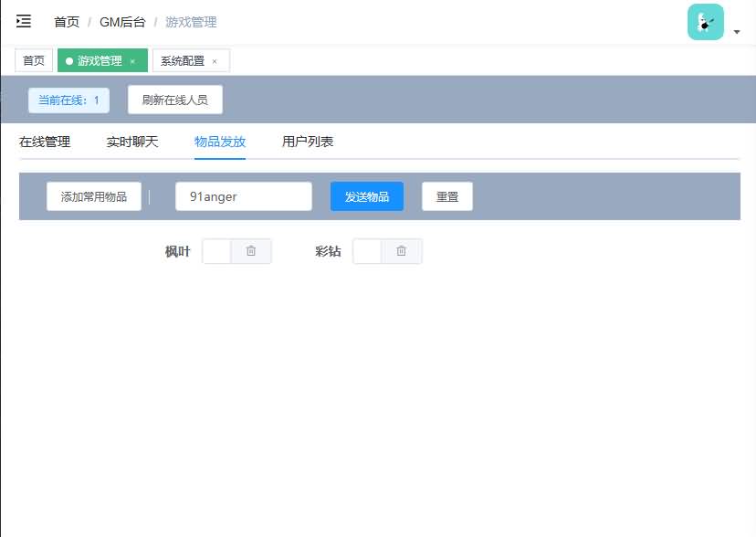Image resolution: width=756 pixels, height=537 pixels.
Task: Open the 首页 tab in the tab bar
Action: click(x=33, y=61)
